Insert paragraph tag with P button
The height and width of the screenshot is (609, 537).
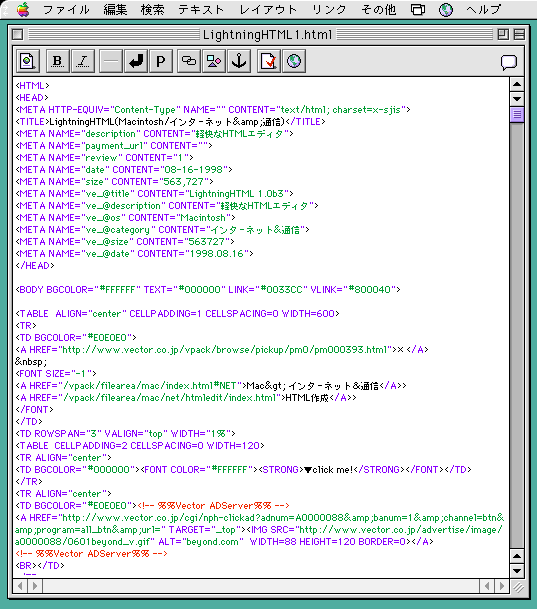(x=161, y=61)
